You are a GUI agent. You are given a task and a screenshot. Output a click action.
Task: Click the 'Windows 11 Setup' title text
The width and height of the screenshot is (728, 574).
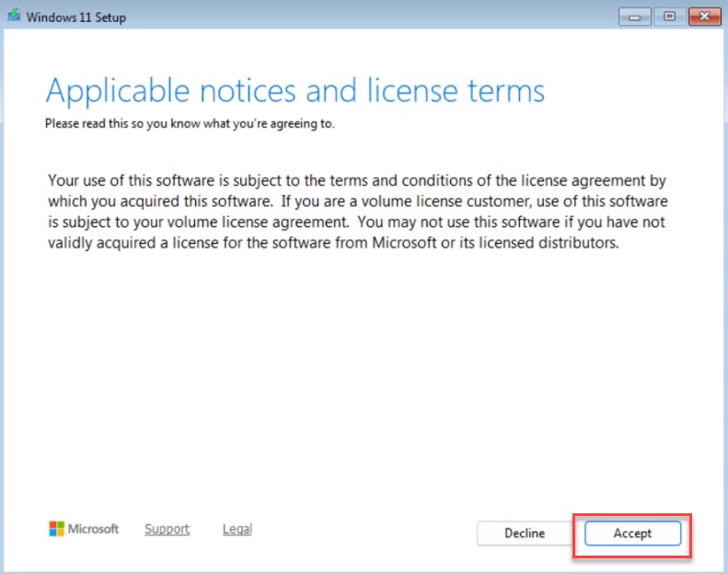tap(75, 17)
